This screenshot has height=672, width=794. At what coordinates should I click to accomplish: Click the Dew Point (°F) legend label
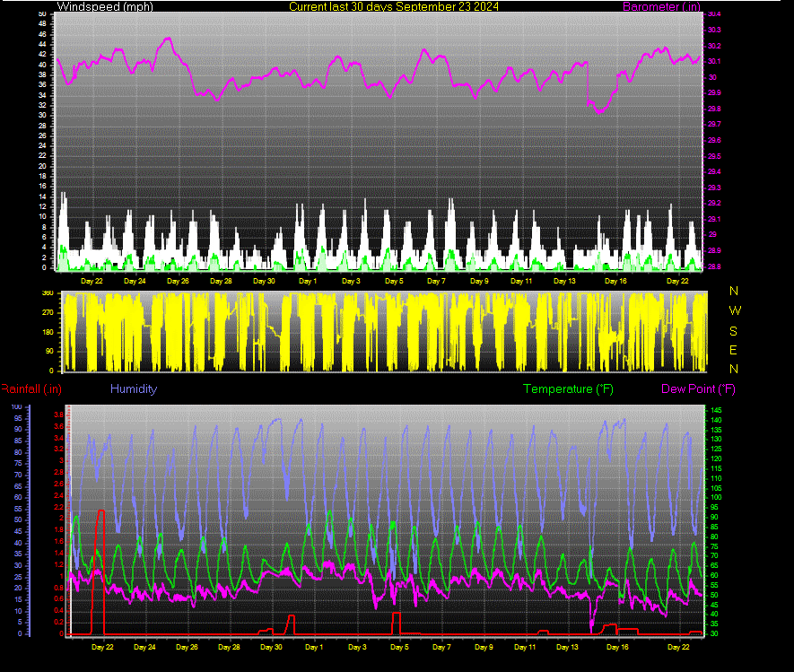[x=698, y=388]
